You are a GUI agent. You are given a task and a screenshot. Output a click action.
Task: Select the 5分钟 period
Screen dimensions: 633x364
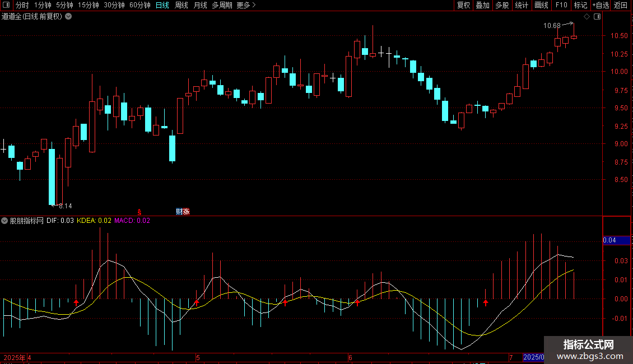coord(64,5)
